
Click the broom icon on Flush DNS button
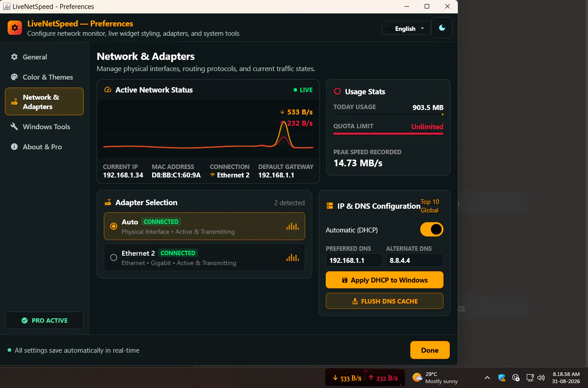355,301
